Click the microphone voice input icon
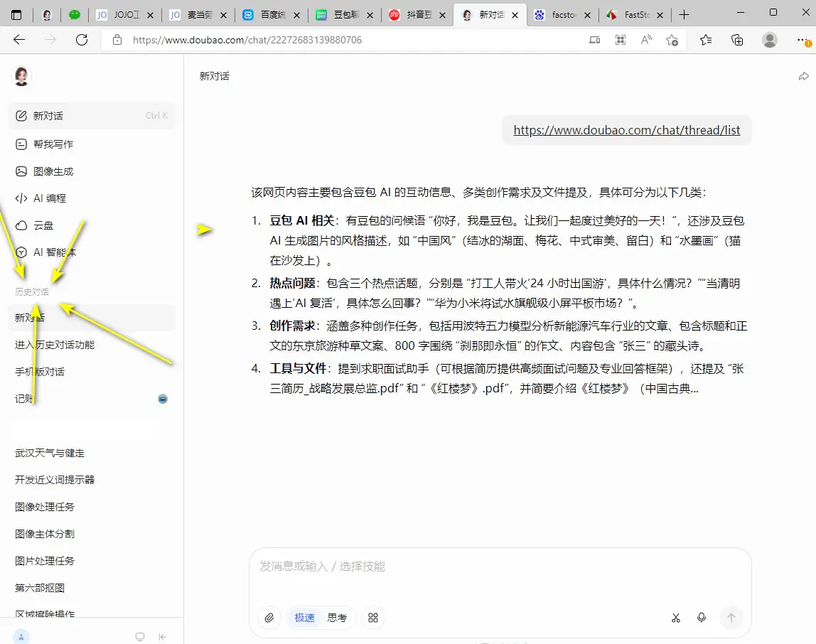 point(702,618)
